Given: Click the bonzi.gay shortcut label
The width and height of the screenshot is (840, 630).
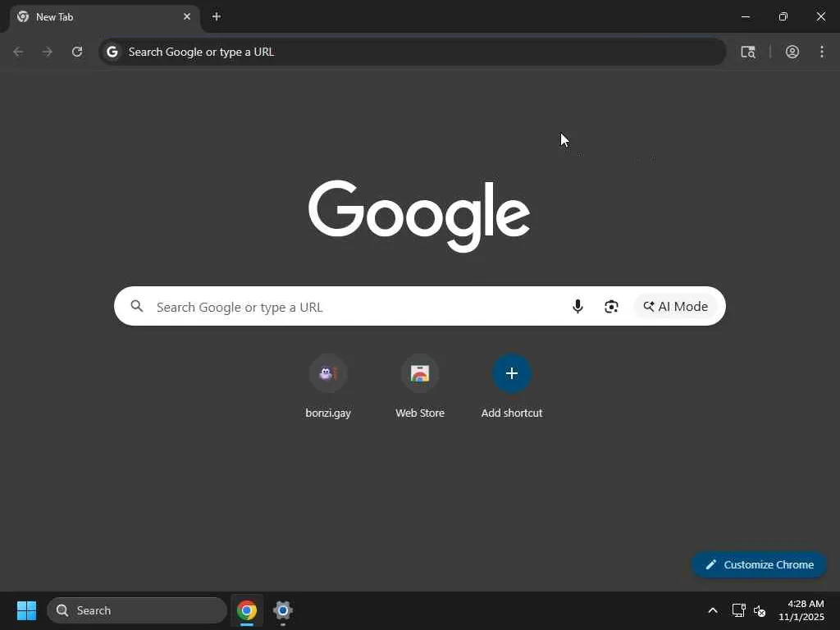Looking at the screenshot, I should (328, 413).
